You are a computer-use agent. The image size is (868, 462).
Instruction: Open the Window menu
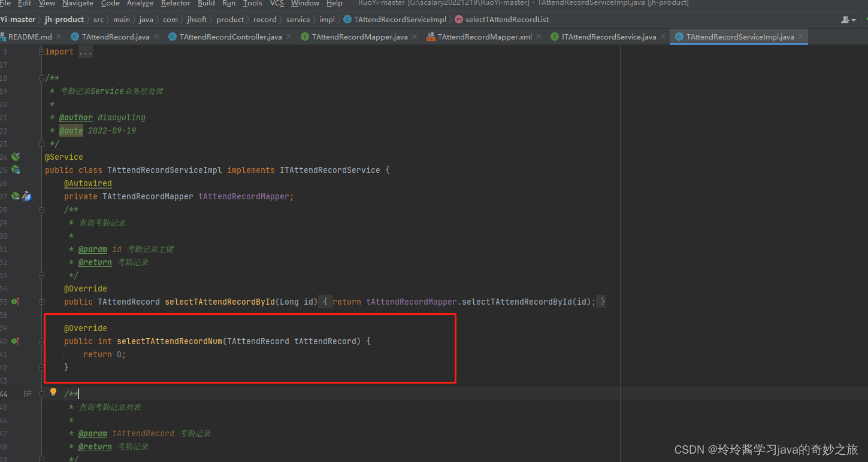coord(305,3)
